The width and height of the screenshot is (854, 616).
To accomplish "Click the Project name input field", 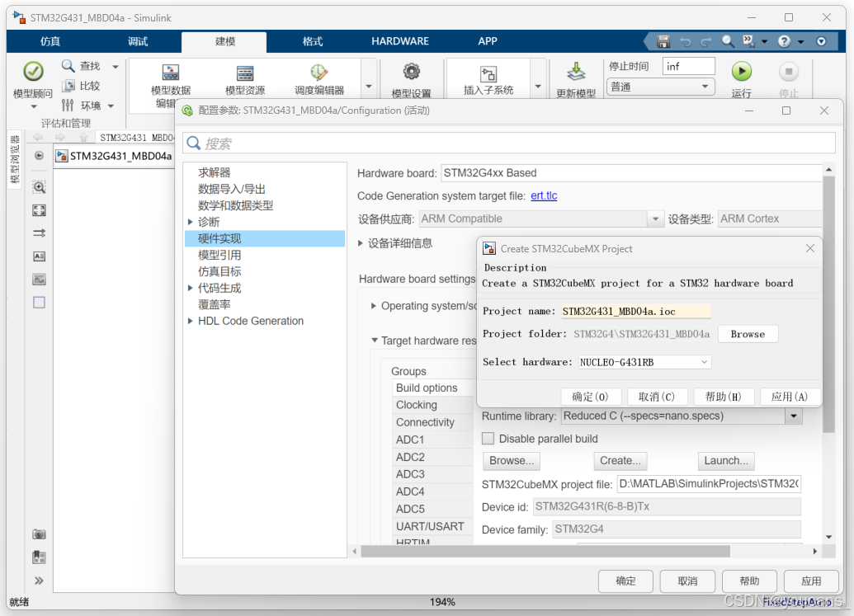I will pyautogui.click(x=635, y=311).
